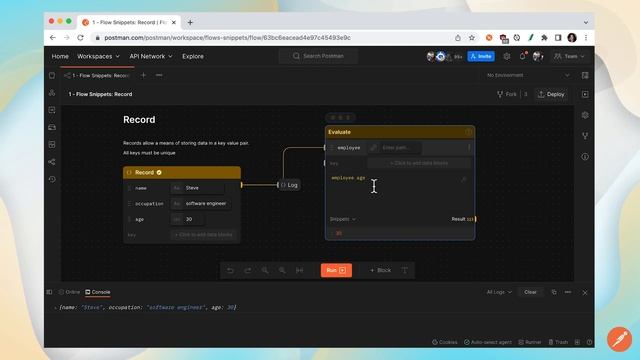Open the Mock Servers sidebar icon
The height and width of the screenshot is (360, 640).
tap(52, 127)
